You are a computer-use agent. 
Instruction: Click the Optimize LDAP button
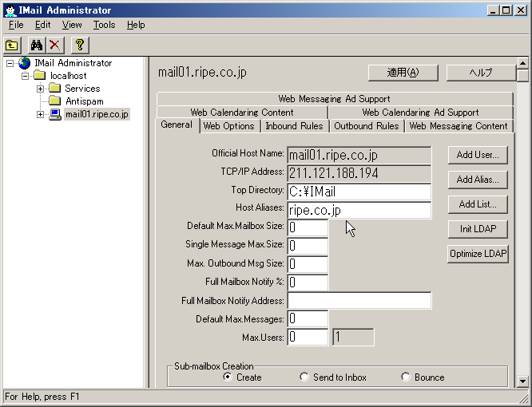tap(478, 254)
